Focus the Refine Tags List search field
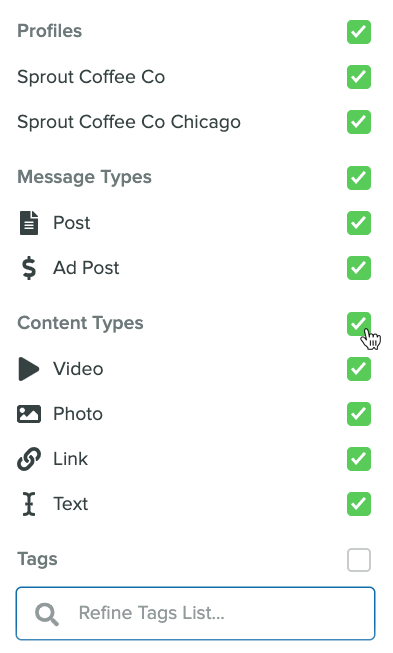This screenshot has height=653, width=393. point(196,613)
